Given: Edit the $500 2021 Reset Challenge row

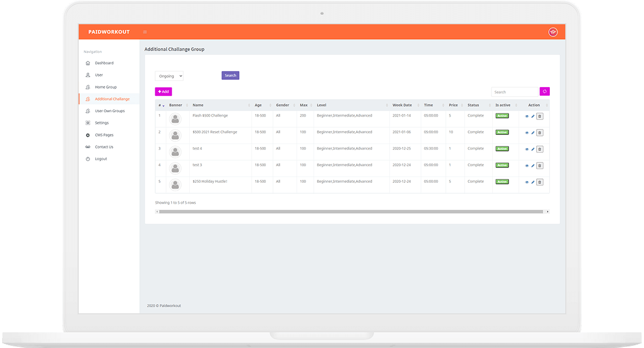Looking at the screenshot, I should coord(533,133).
